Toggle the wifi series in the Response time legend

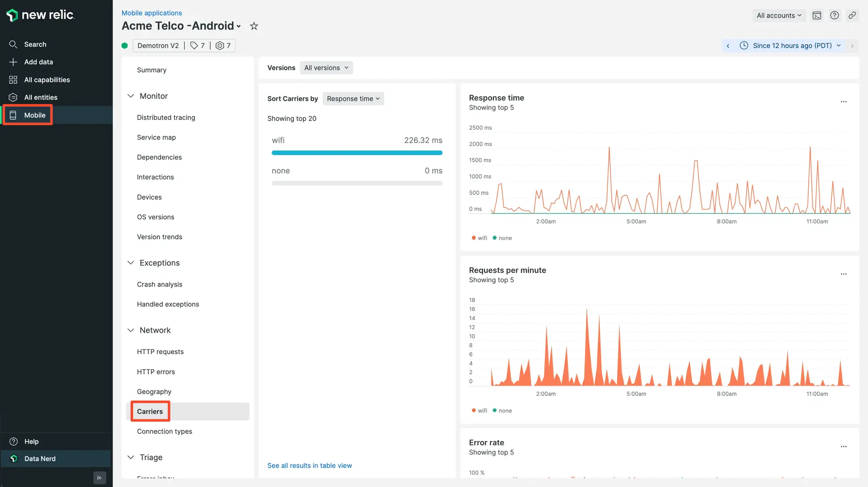pyautogui.click(x=479, y=238)
